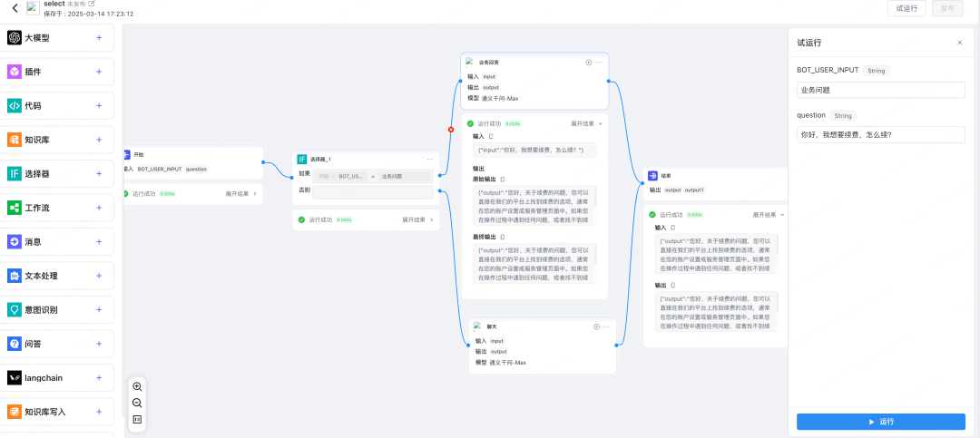
Task: Add a 工作流 node with its plus
Action: coord(99,208)
